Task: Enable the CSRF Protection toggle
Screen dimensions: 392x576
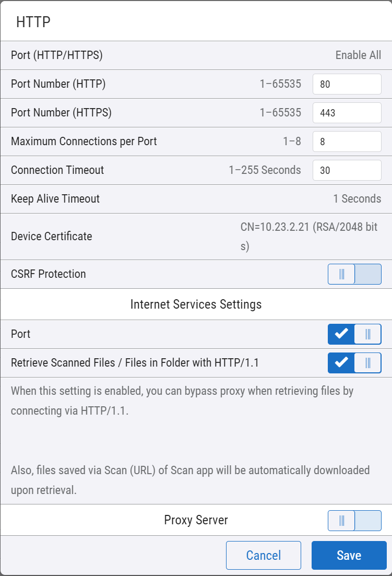Action: click(x=354, y=274)
